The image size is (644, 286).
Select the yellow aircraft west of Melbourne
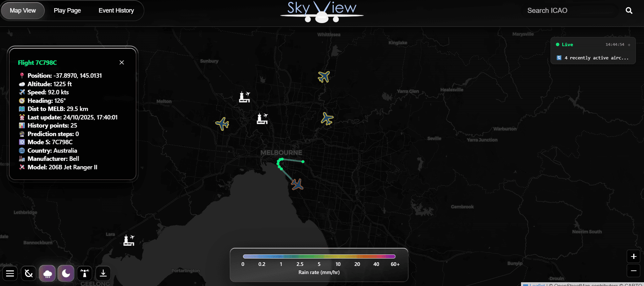223,124
